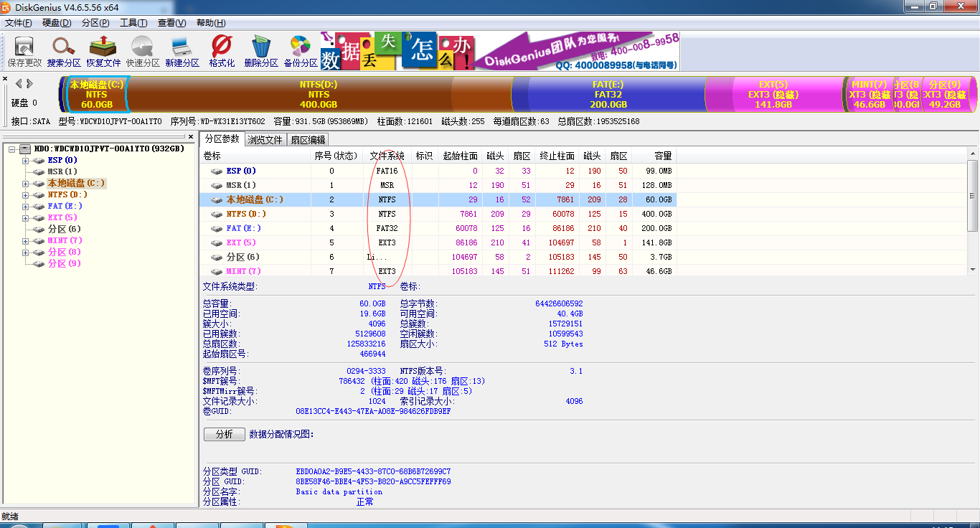Image resolution: width=980 pixels, height=528 pixels.
Task: Select the 分区(6) row in partition table
Action: point(438,257)
